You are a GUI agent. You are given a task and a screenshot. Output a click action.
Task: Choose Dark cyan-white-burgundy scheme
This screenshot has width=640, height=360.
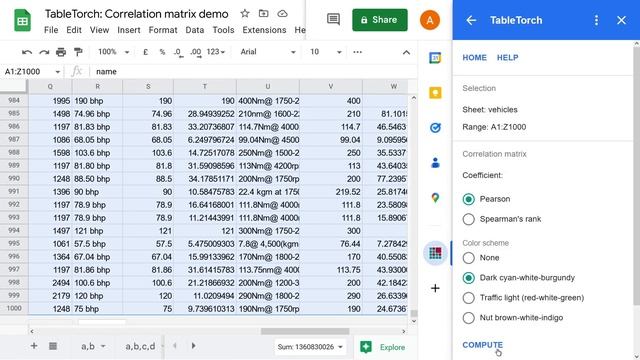[469, 278]
